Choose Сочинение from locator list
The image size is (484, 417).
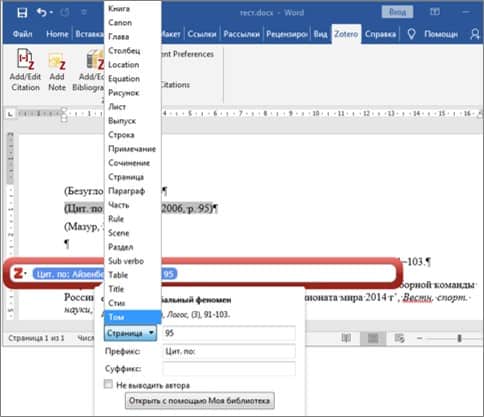click(133, 163)
